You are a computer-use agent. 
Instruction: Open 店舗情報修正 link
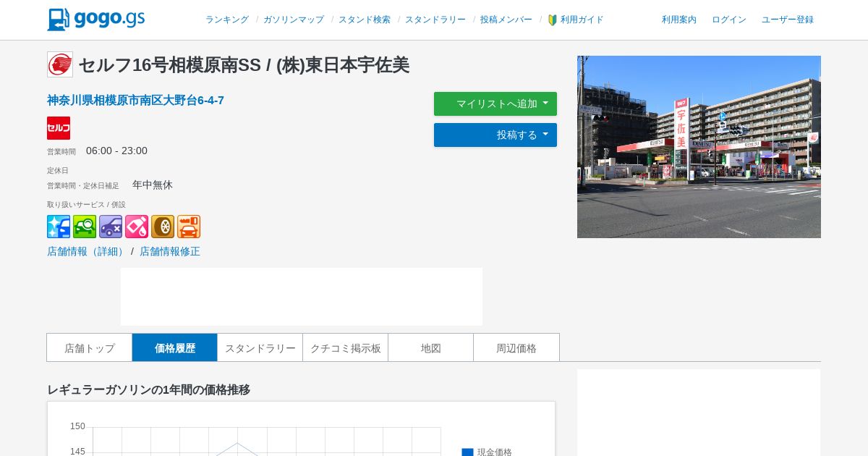[170, 251]
